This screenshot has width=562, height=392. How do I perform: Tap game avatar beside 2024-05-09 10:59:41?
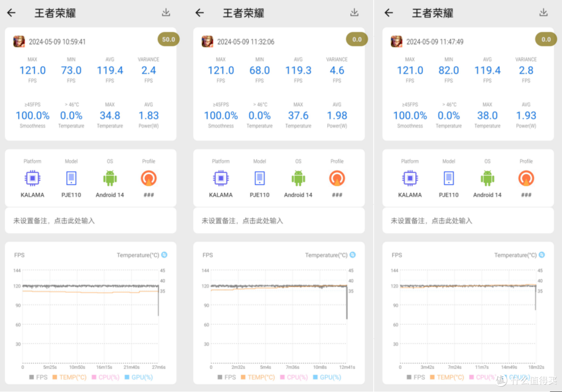pyautogui.click(x=19, y=42)
